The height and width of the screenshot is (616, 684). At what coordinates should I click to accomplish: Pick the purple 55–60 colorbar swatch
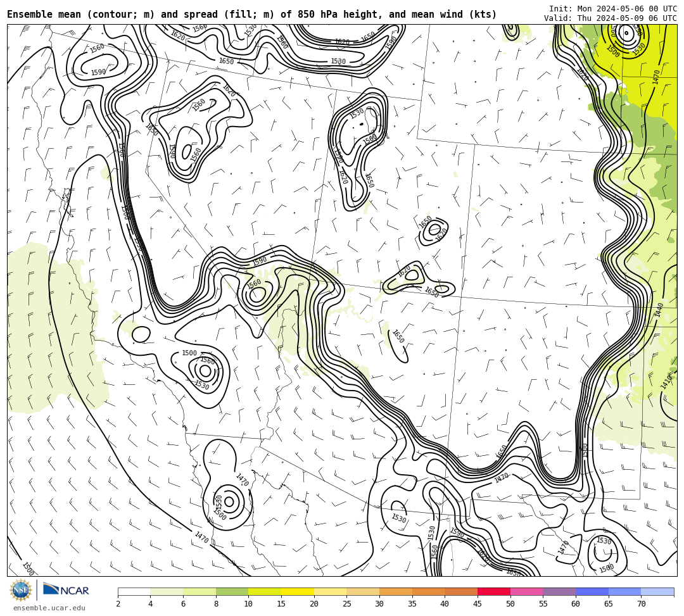(x=559, y=591)
